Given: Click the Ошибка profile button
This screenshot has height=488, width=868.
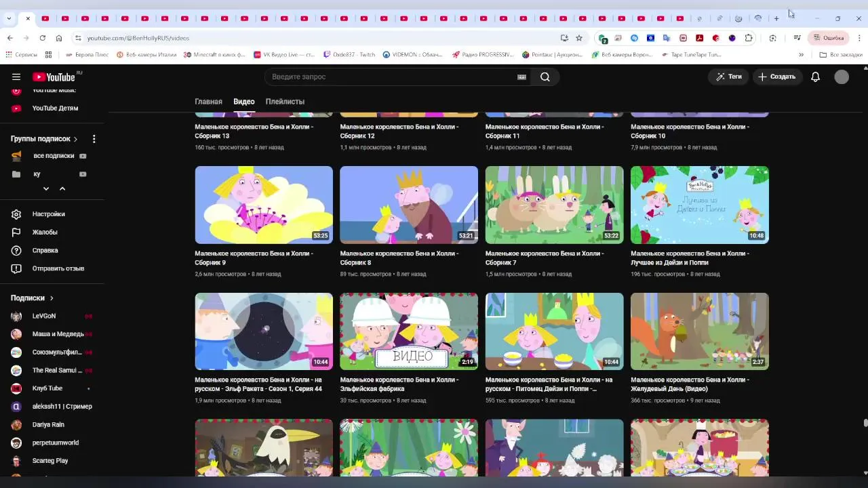Looking at the screenshot, I should click(829, 38).
